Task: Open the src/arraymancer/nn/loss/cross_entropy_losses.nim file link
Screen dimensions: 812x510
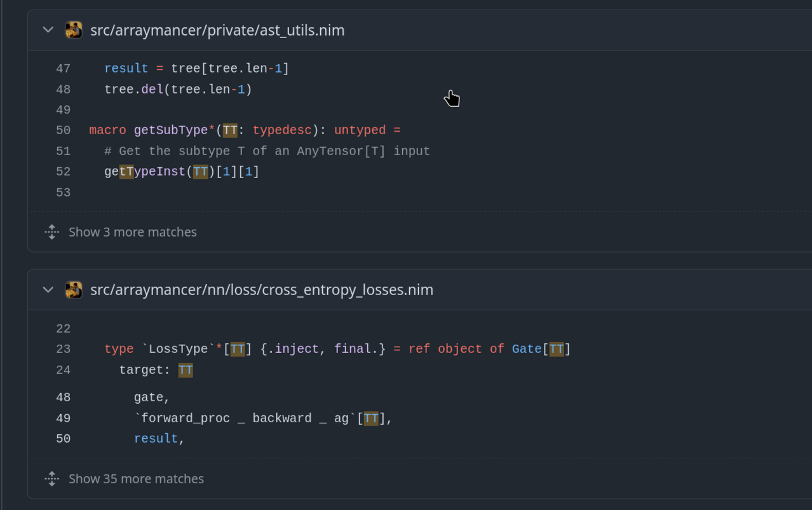Action: 261,290
